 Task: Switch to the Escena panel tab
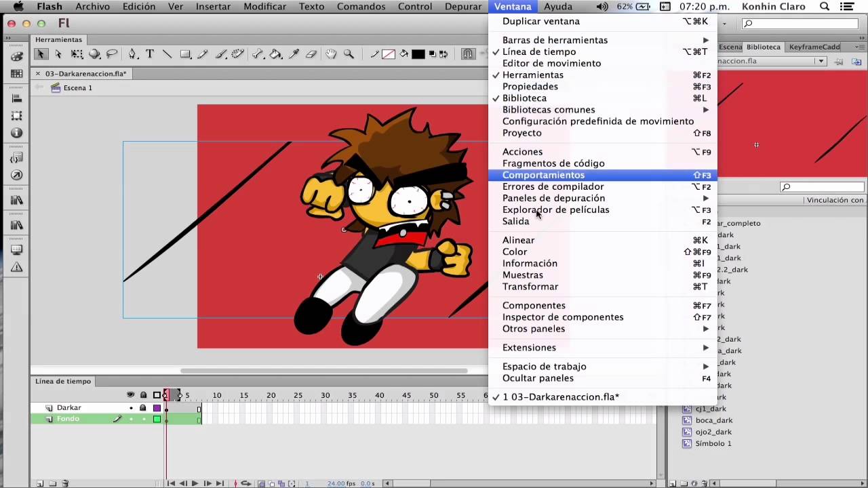click(x=730, y=47)
